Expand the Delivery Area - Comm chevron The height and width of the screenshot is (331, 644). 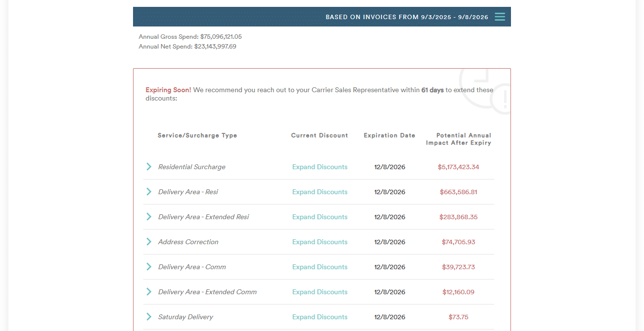click(x=149, y=267)
